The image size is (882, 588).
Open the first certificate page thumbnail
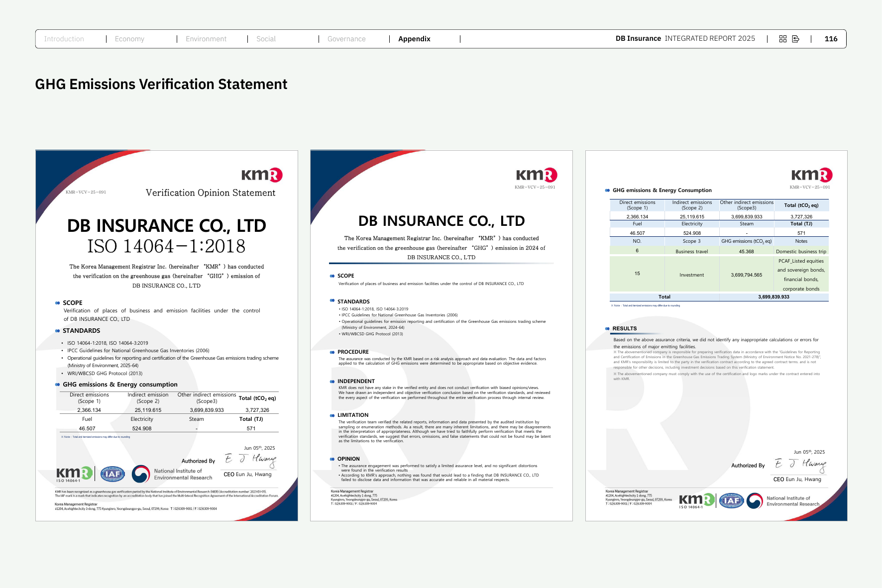click(x=167, y=336)
